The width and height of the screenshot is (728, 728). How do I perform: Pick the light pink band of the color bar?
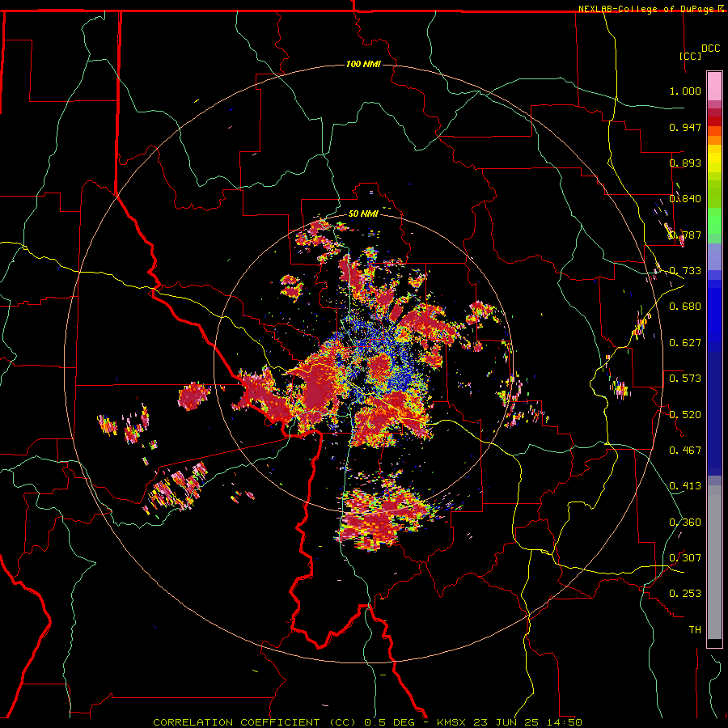(x=714, y=86)
